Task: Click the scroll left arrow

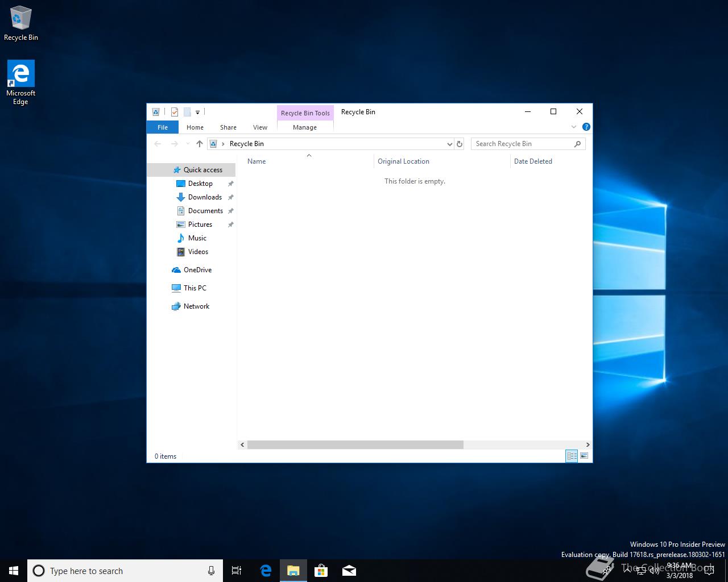Action: coord(242,444)
